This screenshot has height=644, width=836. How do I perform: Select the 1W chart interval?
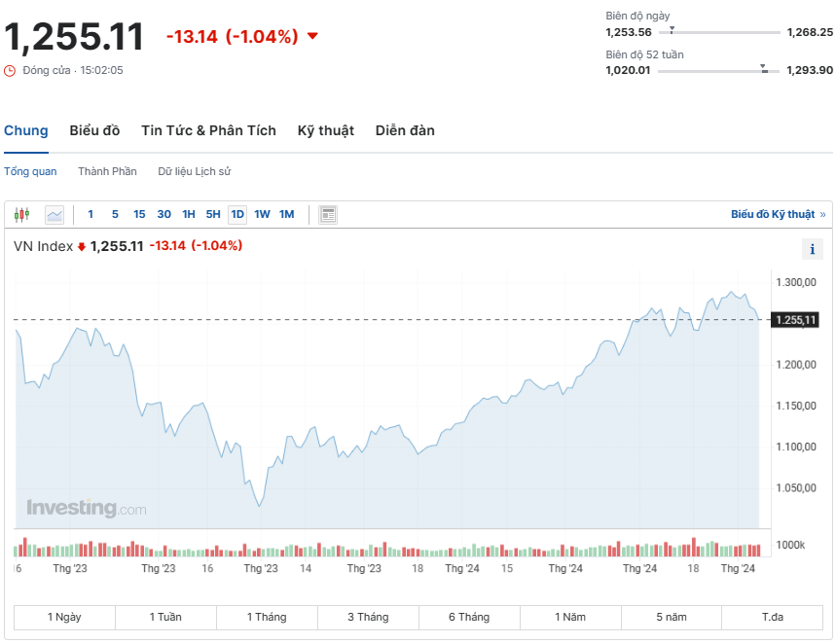coord(262,215)
